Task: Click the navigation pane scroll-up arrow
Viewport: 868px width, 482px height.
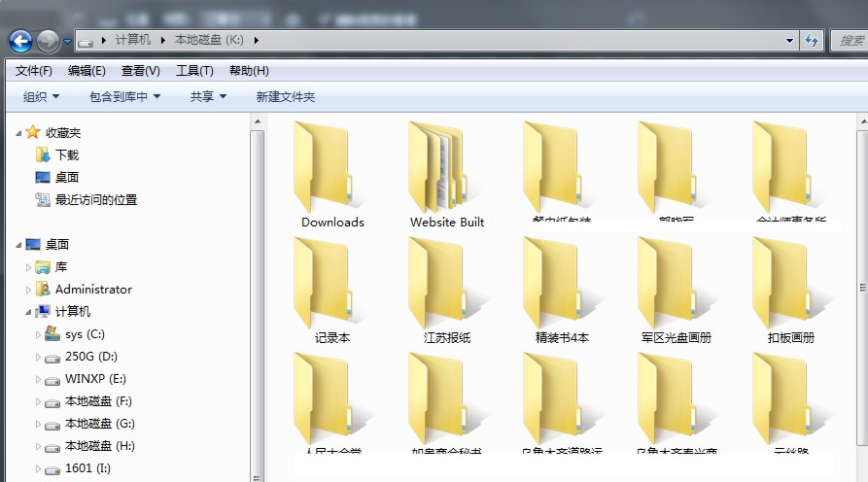Action: [x=258, y=121]
